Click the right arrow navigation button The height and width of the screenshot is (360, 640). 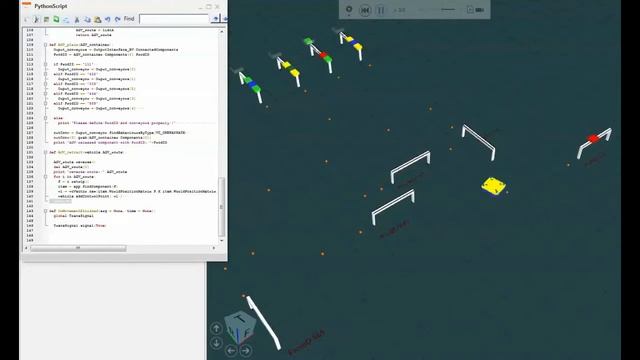[246, 350]
